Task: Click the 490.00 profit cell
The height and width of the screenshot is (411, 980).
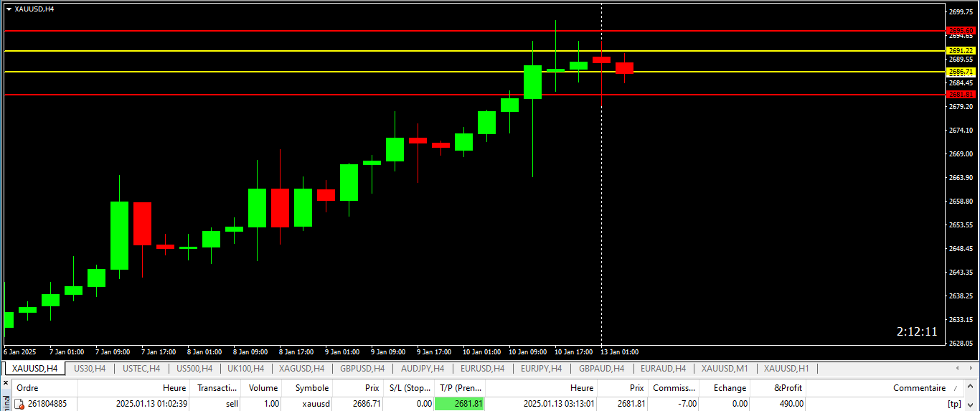Action: [x=791, y=404]
